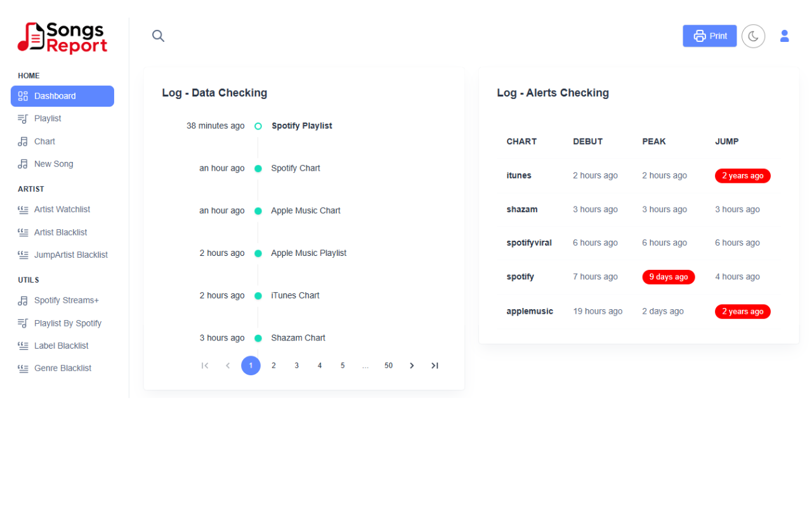
Task: Select page 1 in pagination
Action: (x=251, y=366)
